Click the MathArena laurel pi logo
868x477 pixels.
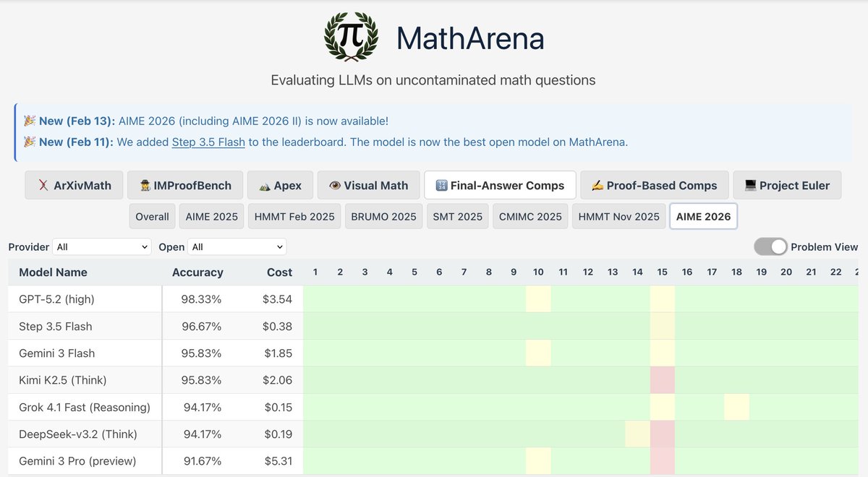point(352,37)
